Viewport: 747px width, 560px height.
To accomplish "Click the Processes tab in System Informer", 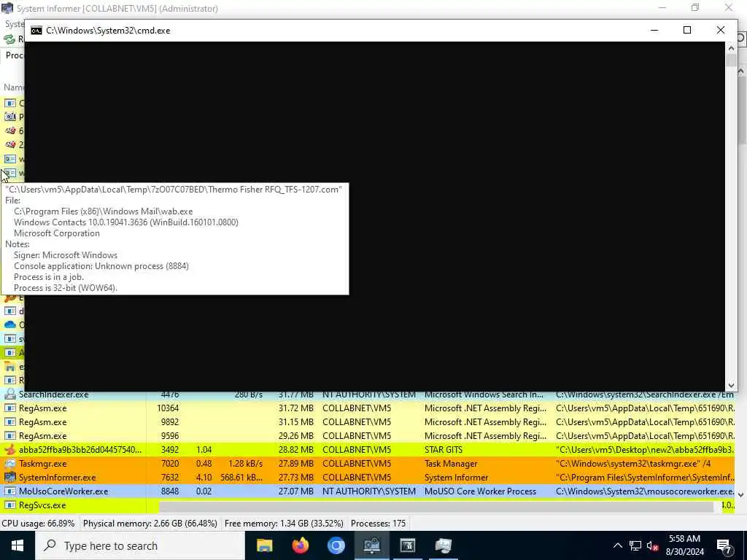I will tap(14, 55).
